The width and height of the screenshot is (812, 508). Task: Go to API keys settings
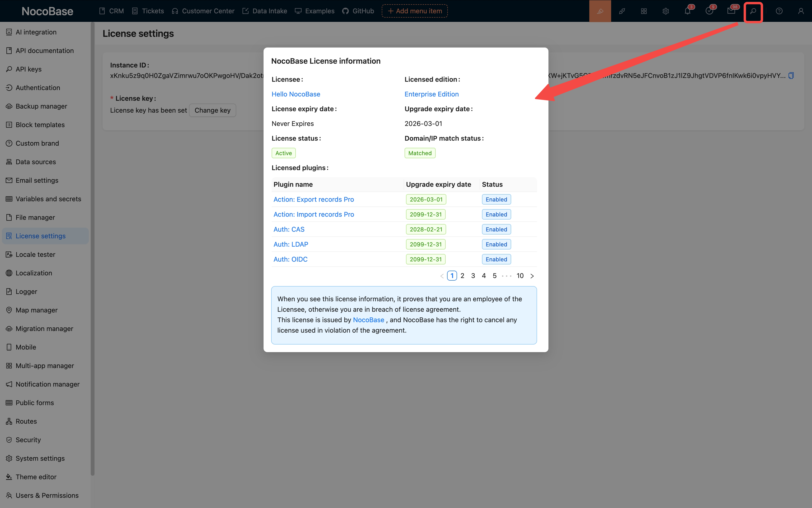point(45,69)
